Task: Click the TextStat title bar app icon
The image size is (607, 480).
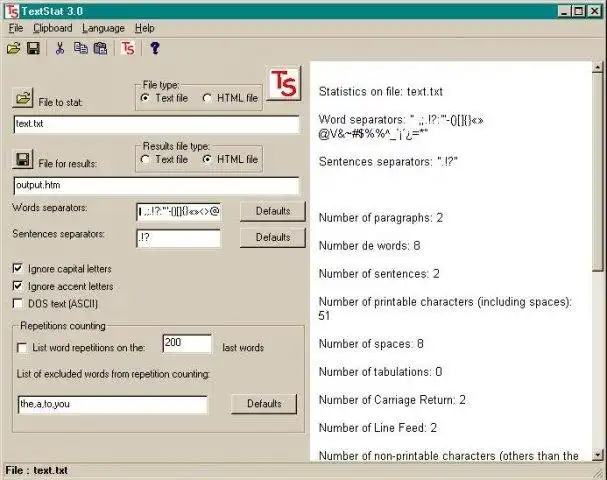Action: pyautogui.click(x=11, y=11)
